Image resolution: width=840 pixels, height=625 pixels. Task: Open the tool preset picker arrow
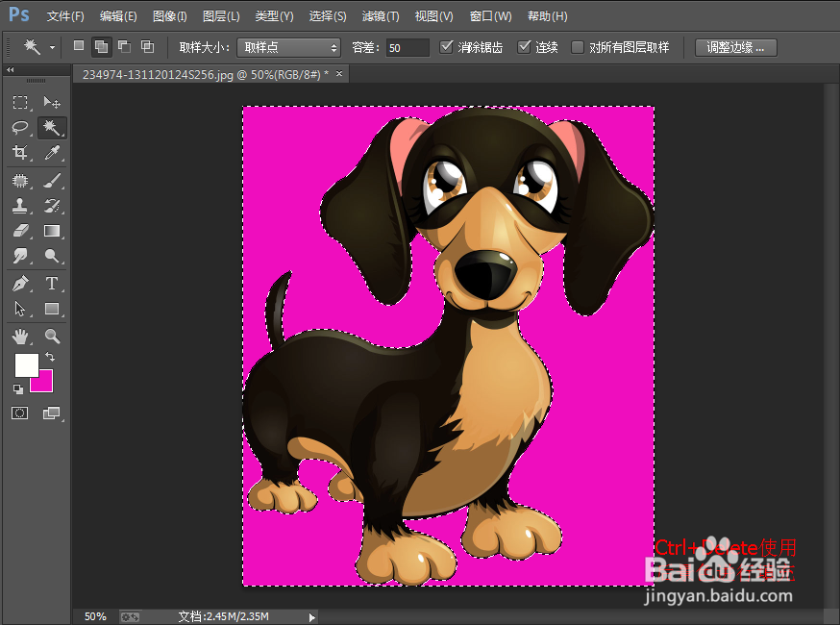(x=52, y=48)
